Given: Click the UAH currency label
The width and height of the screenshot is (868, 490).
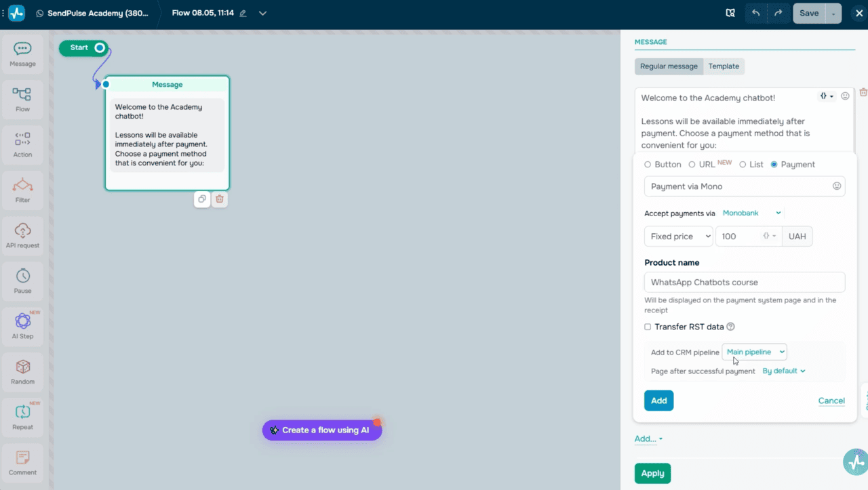Looking at the screenshot, I should tap(797, 236).
